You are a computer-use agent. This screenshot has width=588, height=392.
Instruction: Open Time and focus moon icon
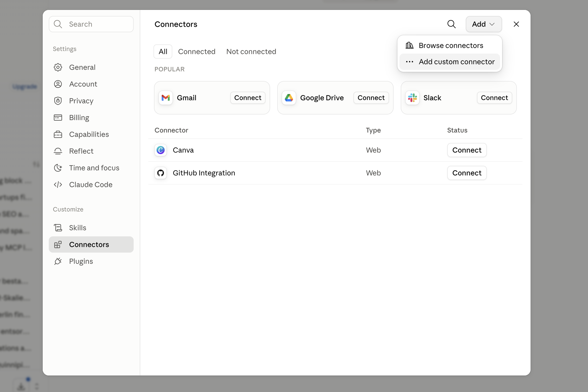tap(58, 168)
